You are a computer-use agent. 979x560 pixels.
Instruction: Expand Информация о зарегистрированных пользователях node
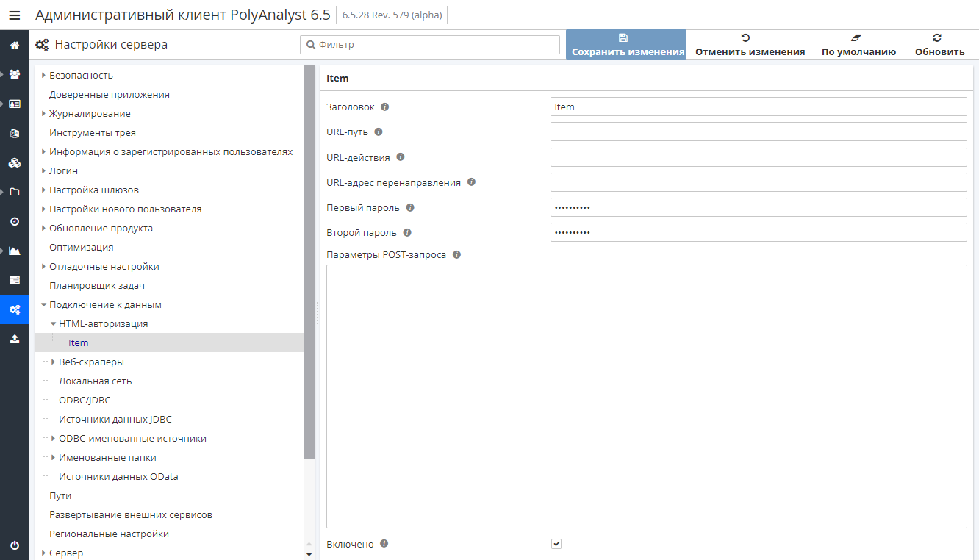44,151
